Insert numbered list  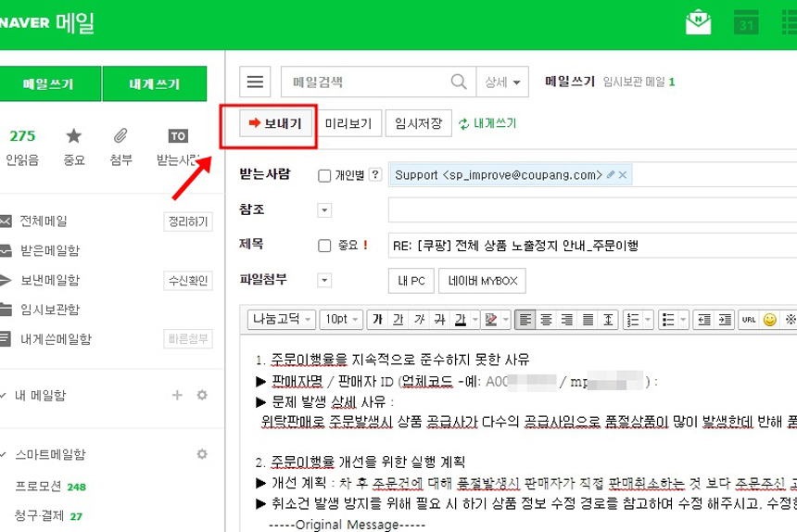click(633, 320)
